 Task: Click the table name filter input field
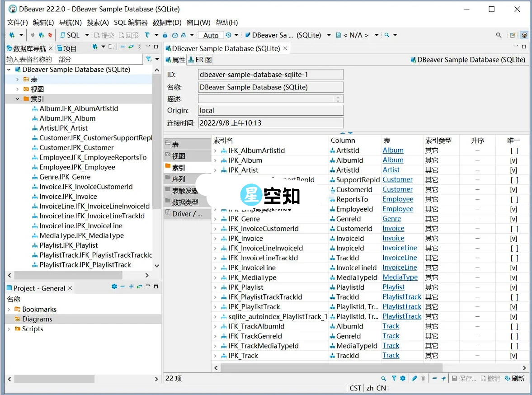pyautogui.click(x=73, y=59)
